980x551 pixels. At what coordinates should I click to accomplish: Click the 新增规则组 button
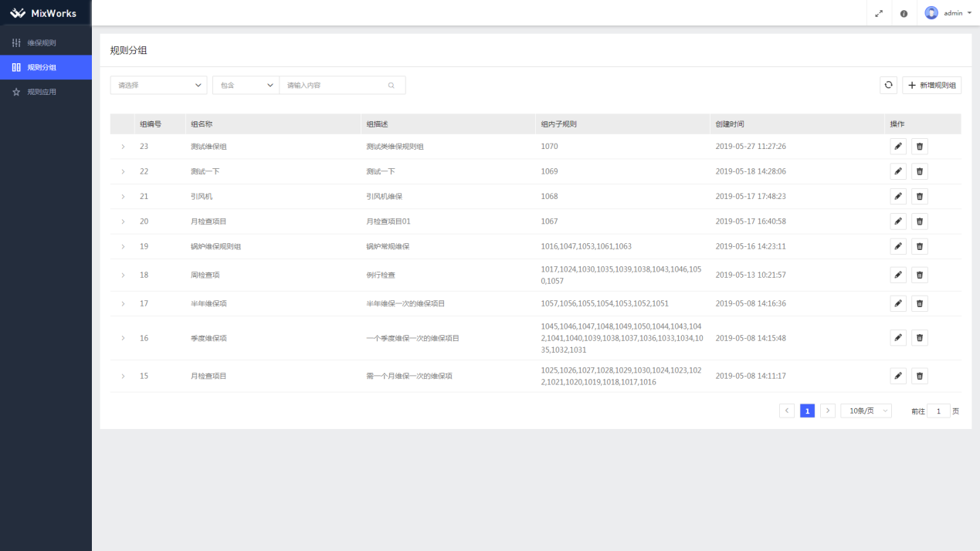(x=931, y=85)
